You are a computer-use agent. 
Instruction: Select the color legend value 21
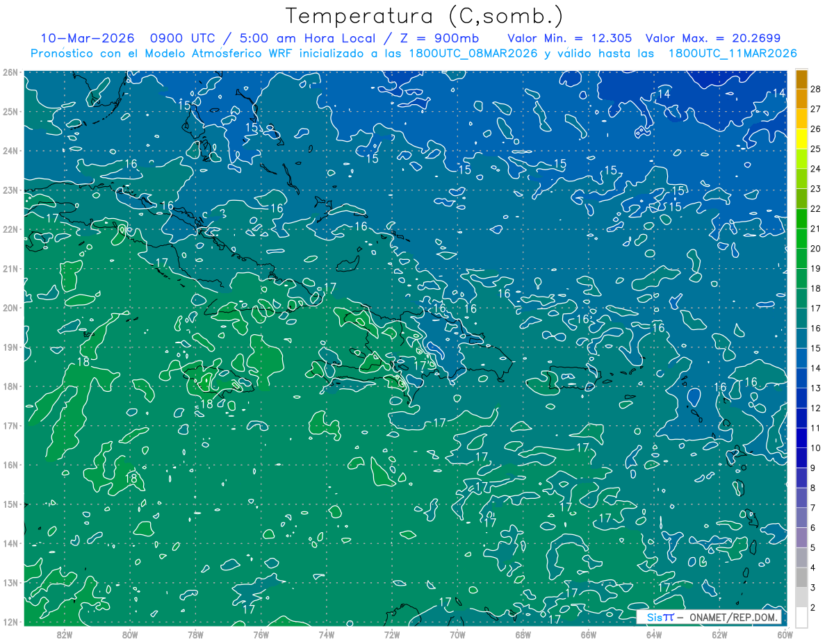(816, 229)
